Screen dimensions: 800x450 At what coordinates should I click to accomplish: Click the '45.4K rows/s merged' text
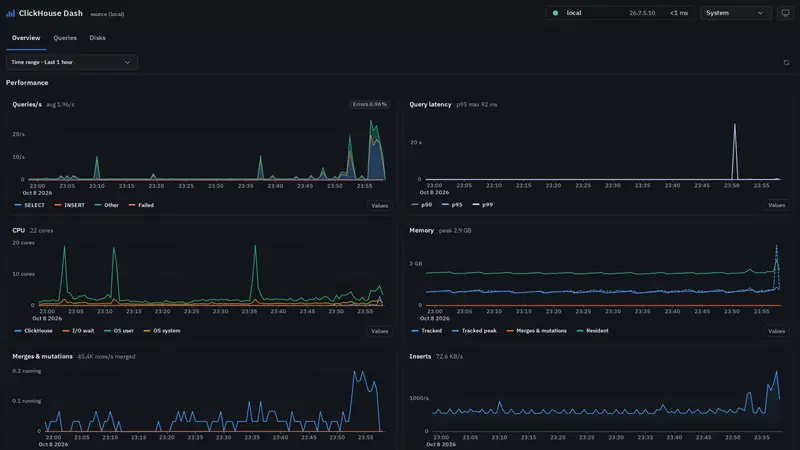(x=106, y=357)
